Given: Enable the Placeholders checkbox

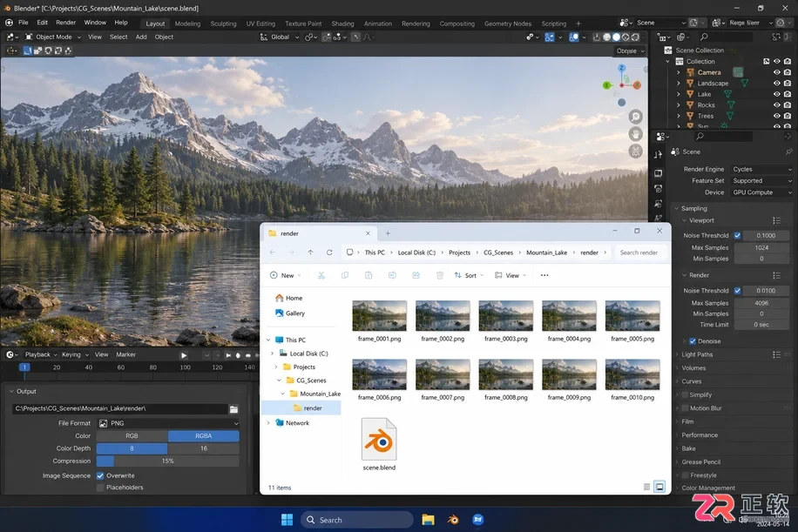Looking at the screenshot, I should [100, 488].
